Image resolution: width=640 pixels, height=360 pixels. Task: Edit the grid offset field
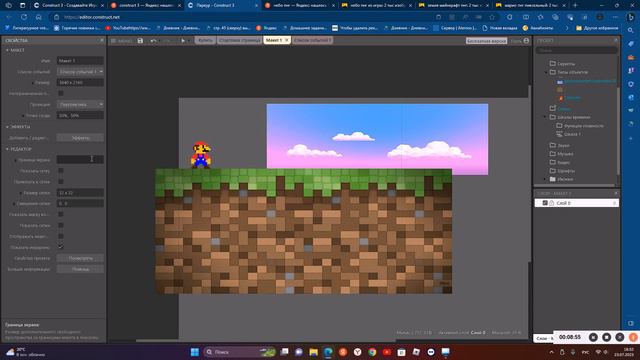tap(80, 203)
